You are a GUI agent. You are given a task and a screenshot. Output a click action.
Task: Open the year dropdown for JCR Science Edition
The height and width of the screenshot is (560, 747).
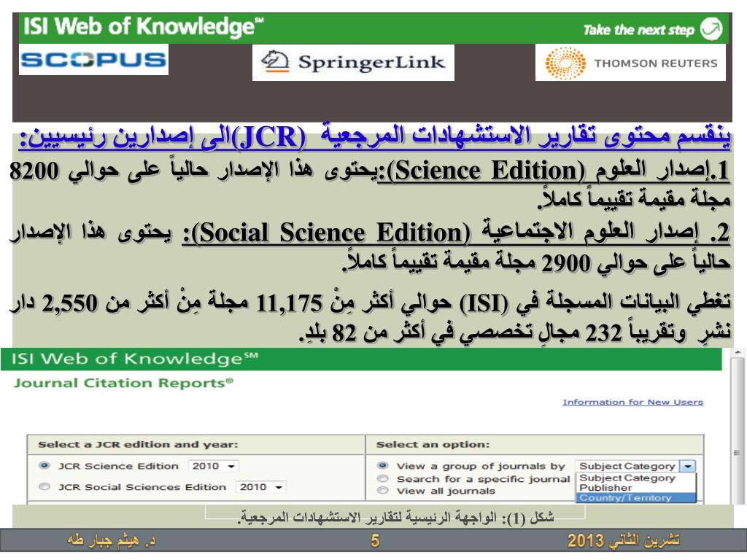[214, 466]
